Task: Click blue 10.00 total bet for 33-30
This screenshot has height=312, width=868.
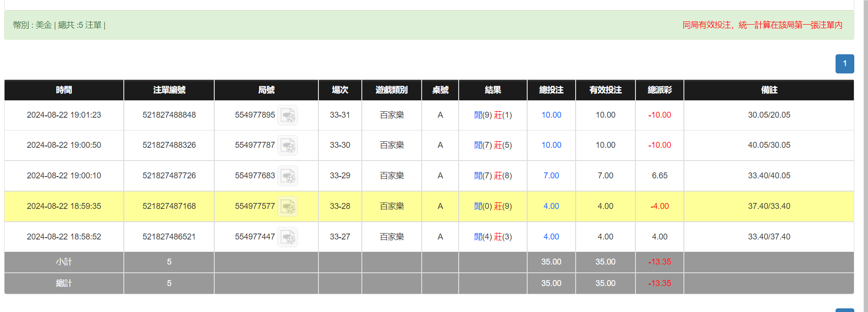Action: tap(551, 145)
